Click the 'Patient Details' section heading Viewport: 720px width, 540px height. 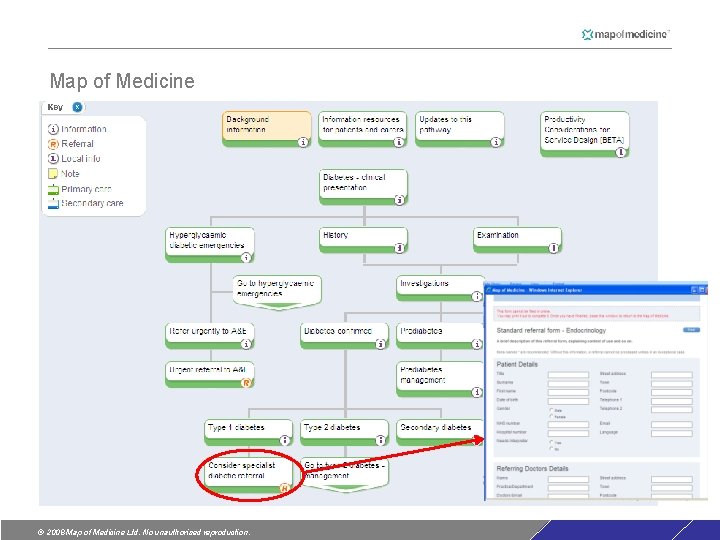517,364
